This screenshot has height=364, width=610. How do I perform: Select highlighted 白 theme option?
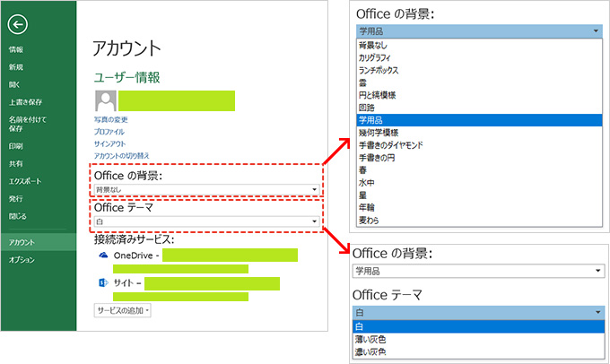(478, 326)
